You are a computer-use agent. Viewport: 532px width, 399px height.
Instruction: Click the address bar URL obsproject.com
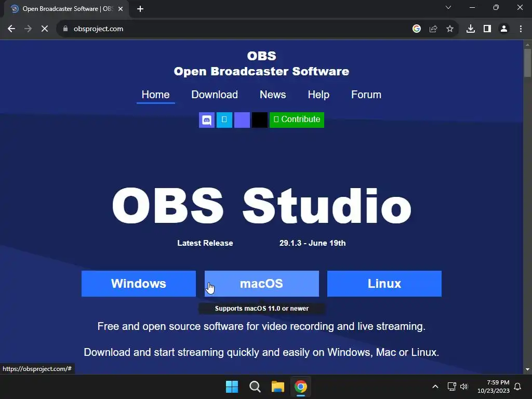[98, 29]
